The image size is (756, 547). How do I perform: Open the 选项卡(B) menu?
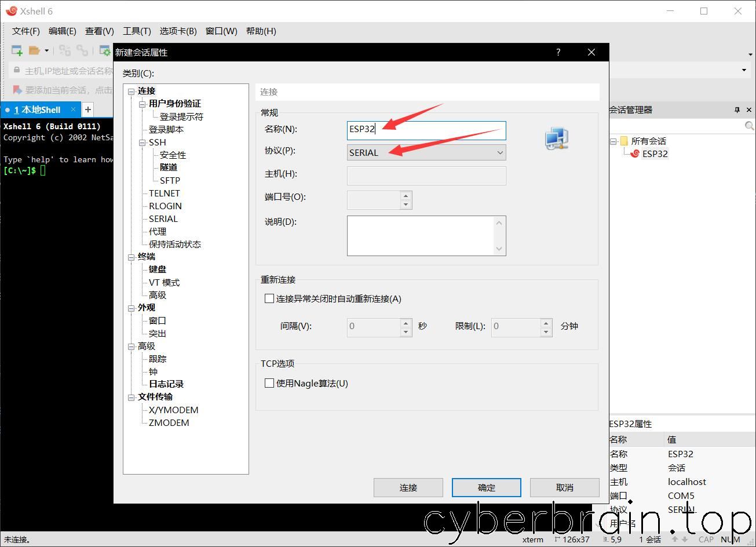pyautogui.click(x=178, y=31)
